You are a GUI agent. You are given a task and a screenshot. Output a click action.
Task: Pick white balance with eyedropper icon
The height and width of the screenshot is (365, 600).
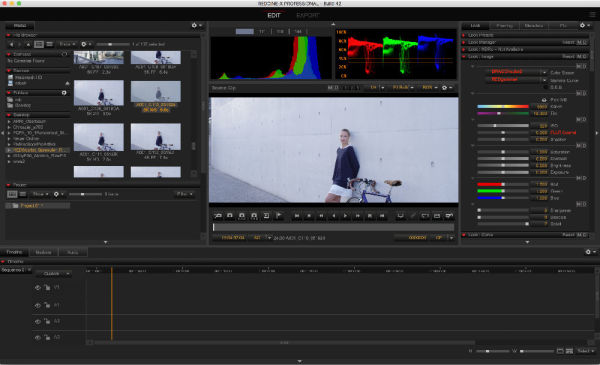point(544,100)
